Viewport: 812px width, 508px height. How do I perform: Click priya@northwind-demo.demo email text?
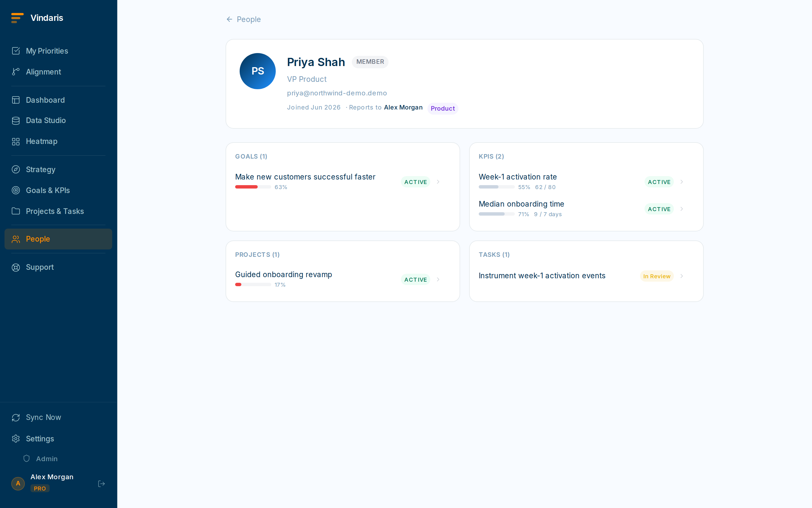tap(337, 93)
